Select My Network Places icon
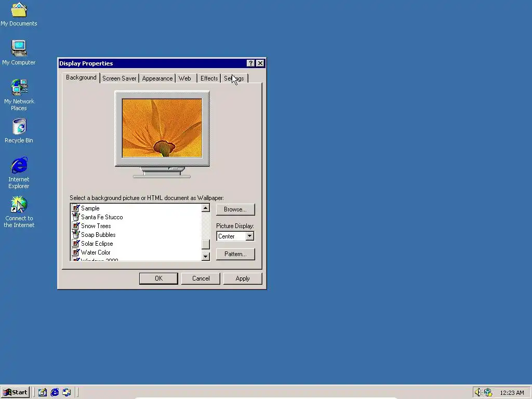The width and height of the screenshot is (532, 399). (19, 95)
